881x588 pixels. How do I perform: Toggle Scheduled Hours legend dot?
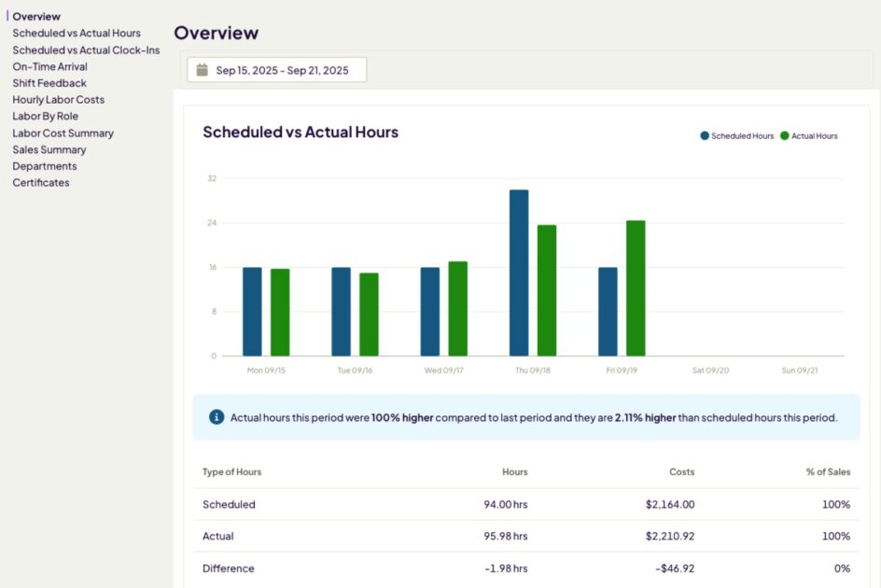(x=705, y=136)
